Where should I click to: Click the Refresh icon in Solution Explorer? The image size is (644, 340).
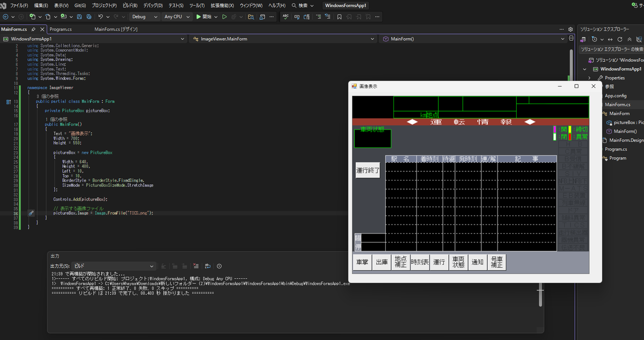point(620,39)
